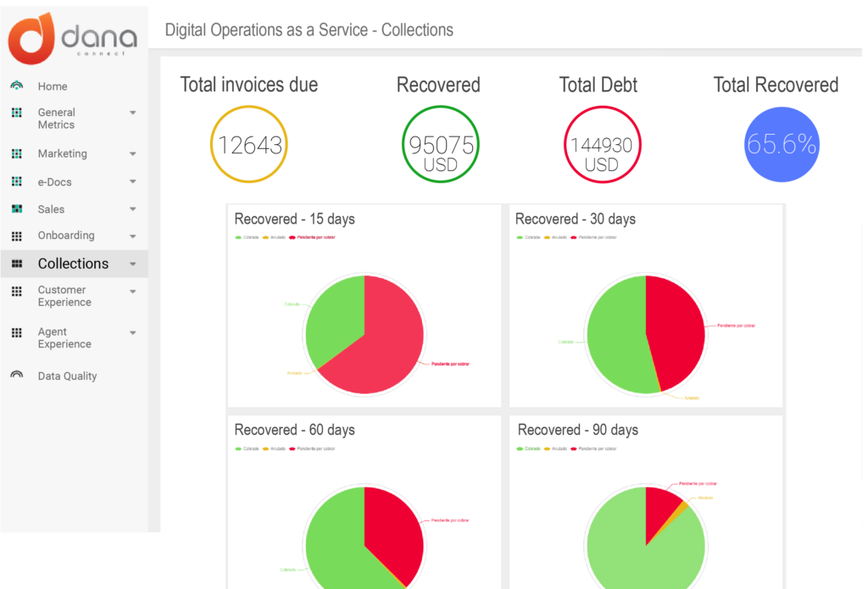Click the Customer Experience grid icon
This screenshot has width=868, height=589.
pyautogui.click(x=17, y=291)
